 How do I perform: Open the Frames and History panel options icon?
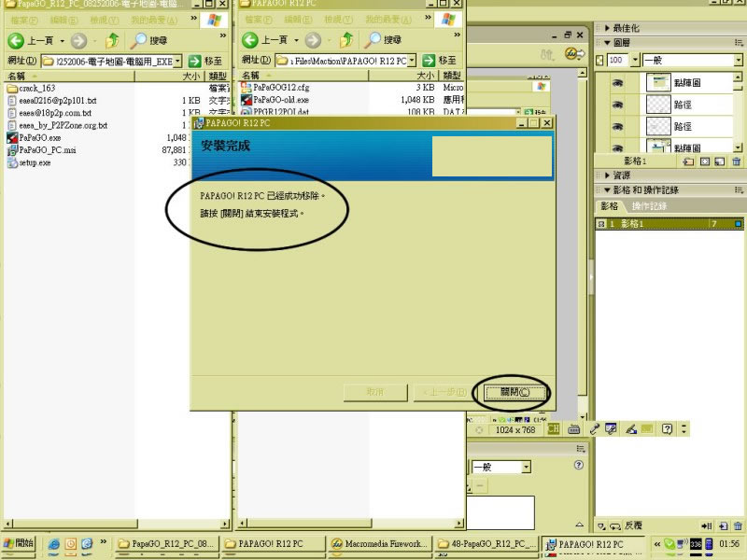pyautogui.click(x=739, y=190)
